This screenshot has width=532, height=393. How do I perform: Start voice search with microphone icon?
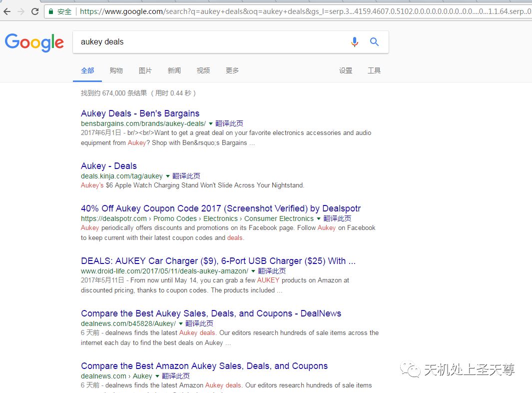pos(355,42)
